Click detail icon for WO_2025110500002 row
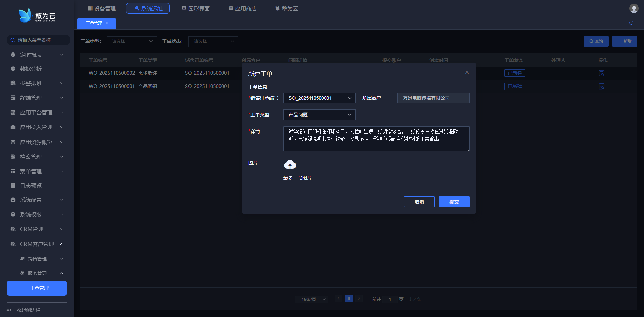Image resolution: width=644 pixels, height=317 pixels. click(602, 73)
